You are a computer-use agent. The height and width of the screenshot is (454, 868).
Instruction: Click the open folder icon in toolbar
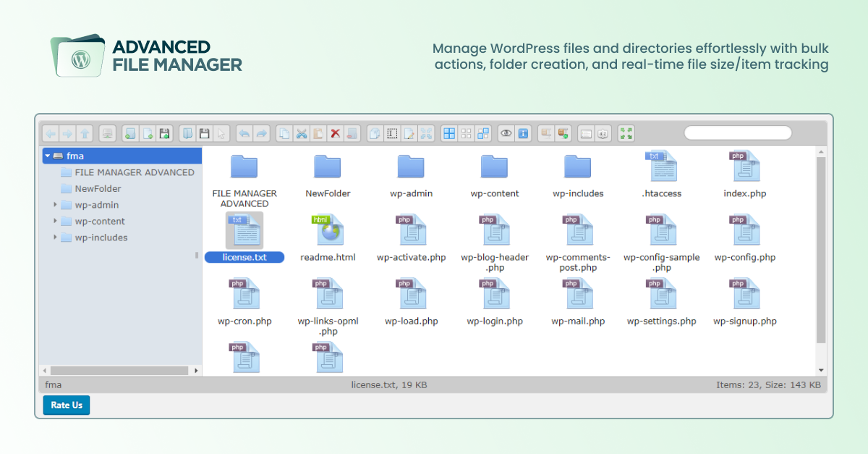coord(187,133)
